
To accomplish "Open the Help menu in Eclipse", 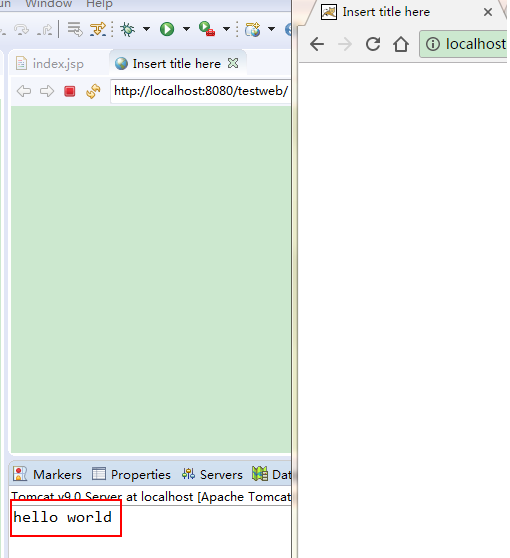I will (x=99, y=4).
